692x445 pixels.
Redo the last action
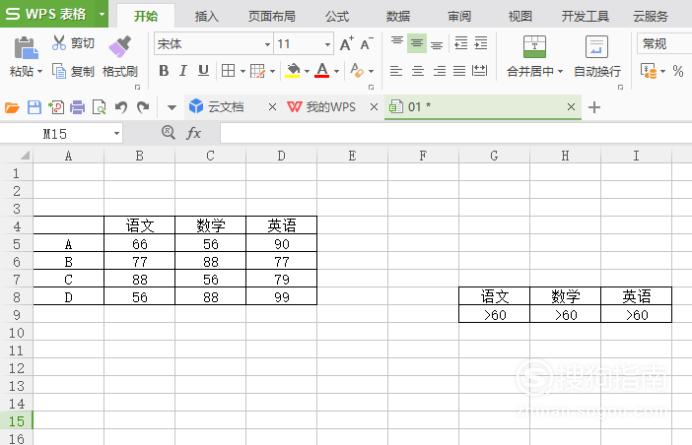[143, 107]
